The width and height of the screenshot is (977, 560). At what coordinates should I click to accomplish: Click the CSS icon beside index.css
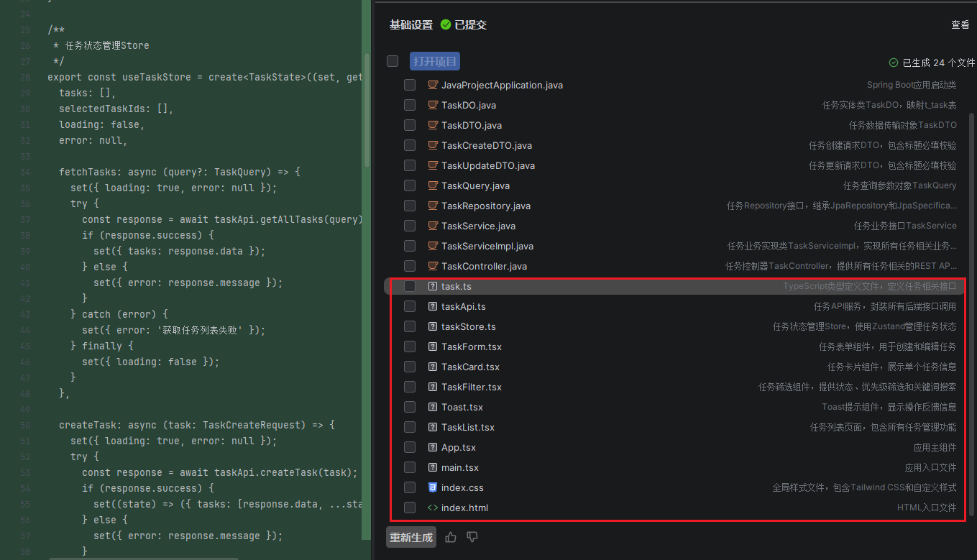pos(433,487)
